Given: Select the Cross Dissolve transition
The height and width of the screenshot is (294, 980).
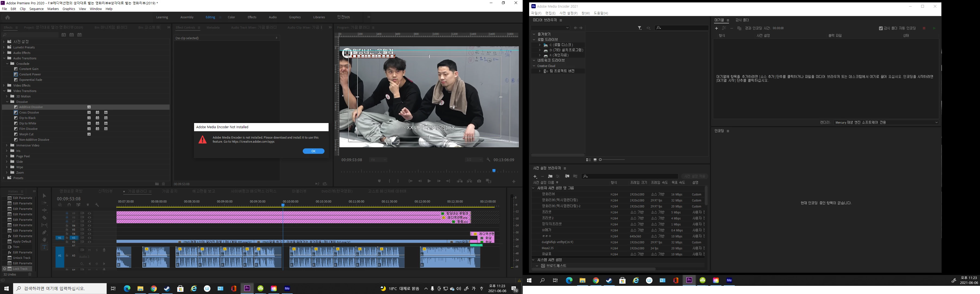Looking at the screenshot, I should point(29,113).
